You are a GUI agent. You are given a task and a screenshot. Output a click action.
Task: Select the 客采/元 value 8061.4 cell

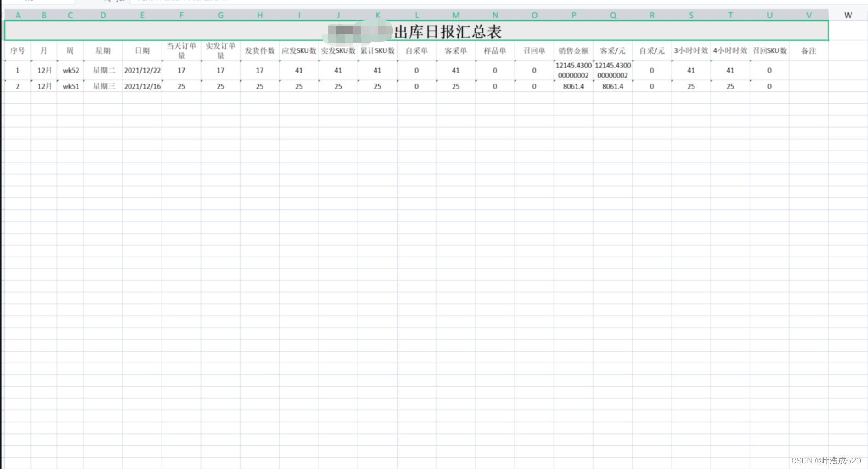coord(612,86)
